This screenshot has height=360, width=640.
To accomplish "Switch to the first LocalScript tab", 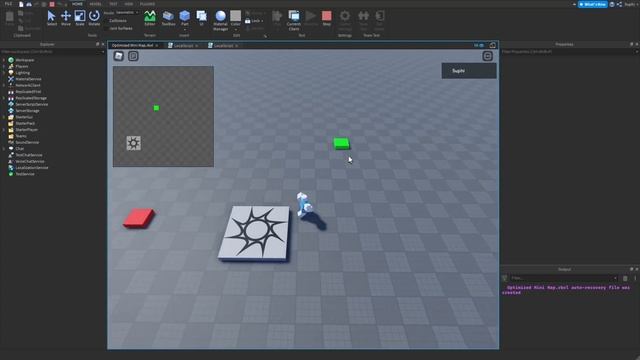I will coord(183,45).
